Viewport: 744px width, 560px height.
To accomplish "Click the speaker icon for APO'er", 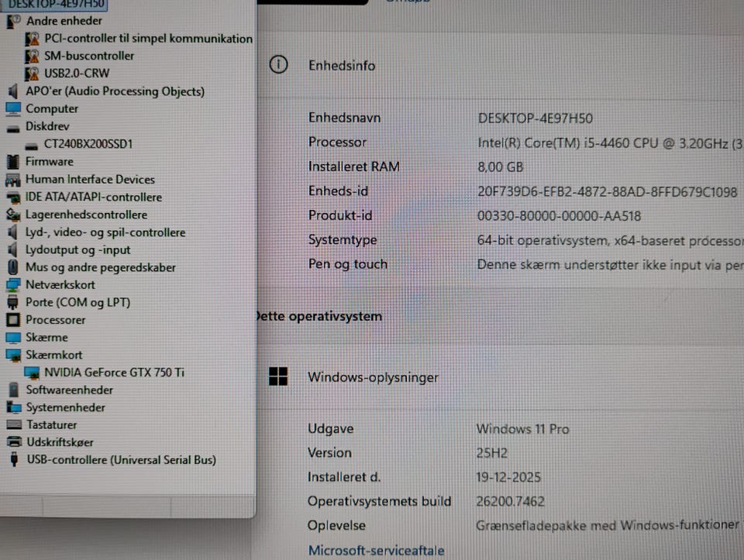I will click(x=13, y=91).
